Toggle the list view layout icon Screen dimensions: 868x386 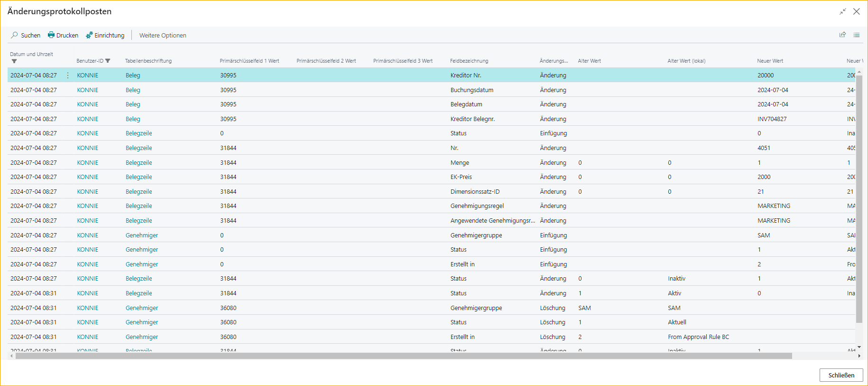tap(857, 35)
